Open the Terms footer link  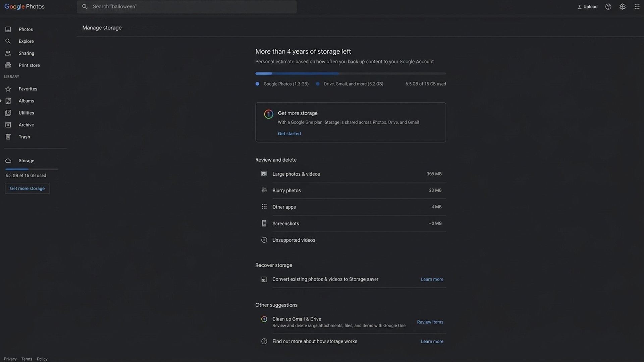click(x=27, y=359)
